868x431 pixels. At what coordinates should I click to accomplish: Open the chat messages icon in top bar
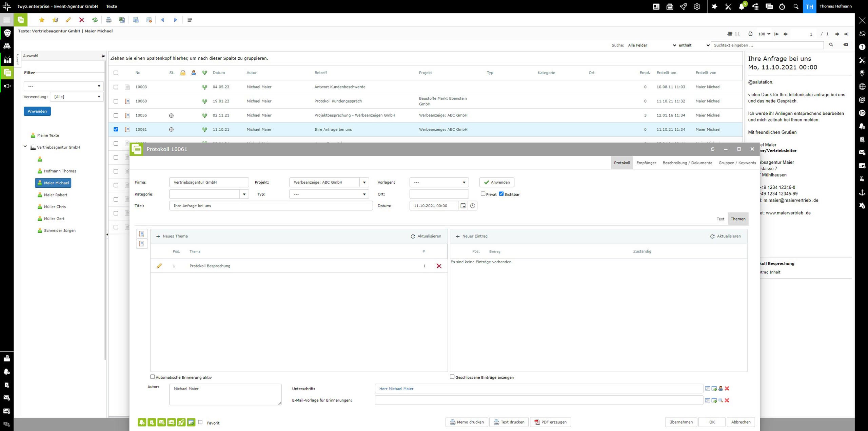[769, 6]
